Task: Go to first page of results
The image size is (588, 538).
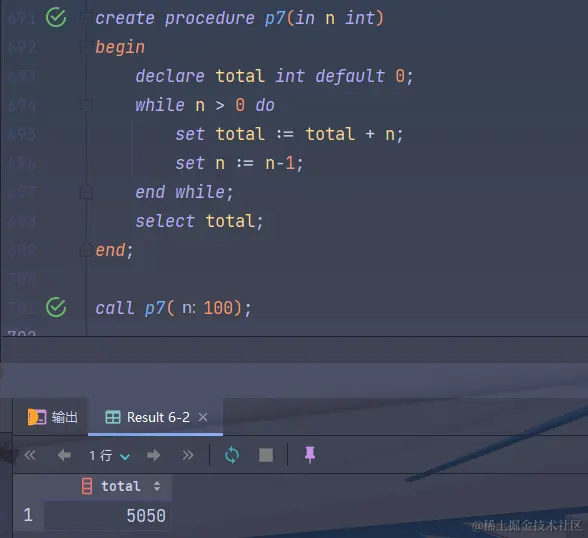Action: 30,455
